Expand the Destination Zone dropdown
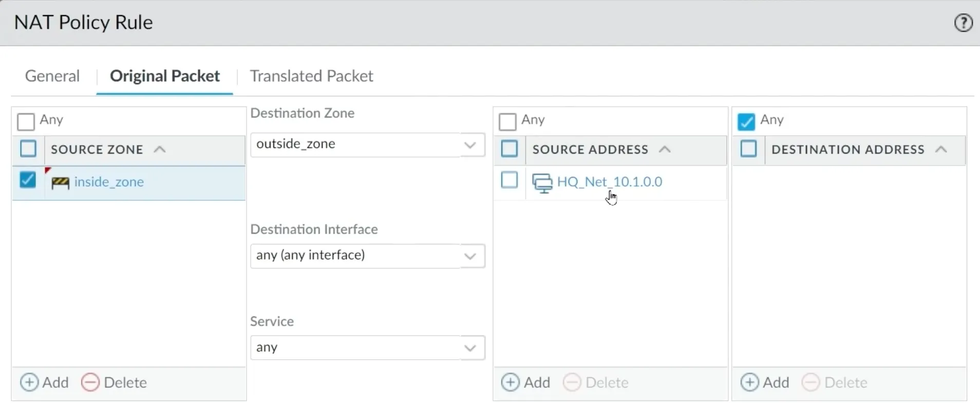 click(x=469, y=145)
